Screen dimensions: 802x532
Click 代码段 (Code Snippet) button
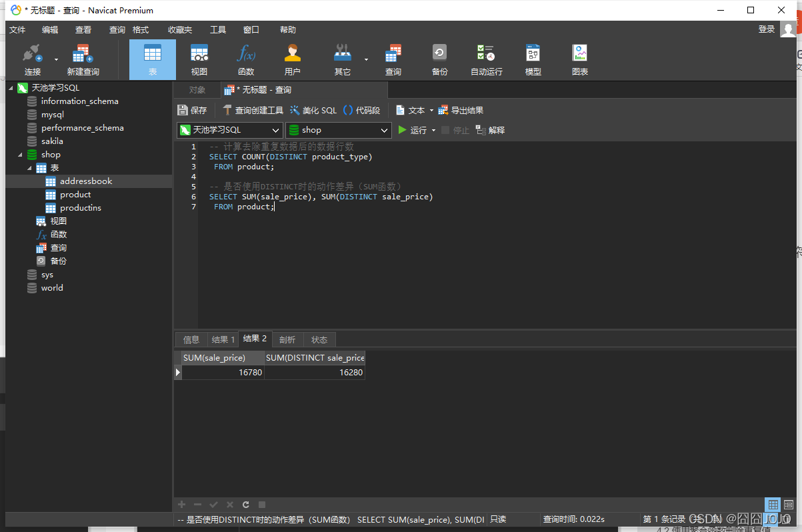(x=361, y=110)
